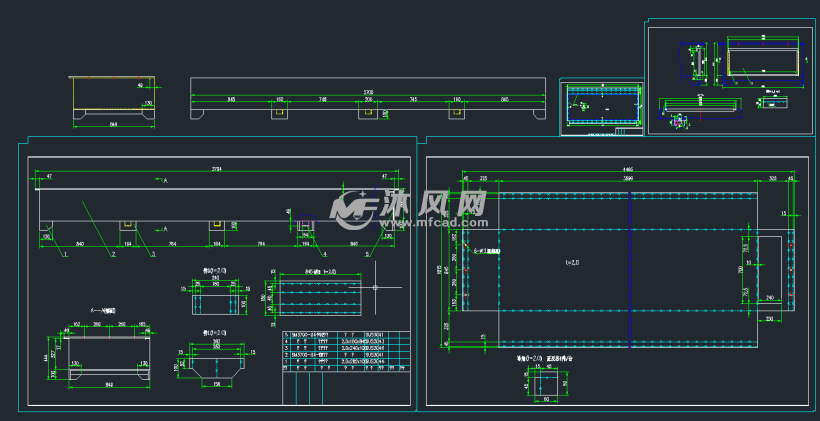Click the 4465 overall dimension in right sheet
The image size is (820, 421).
[627, 169]
